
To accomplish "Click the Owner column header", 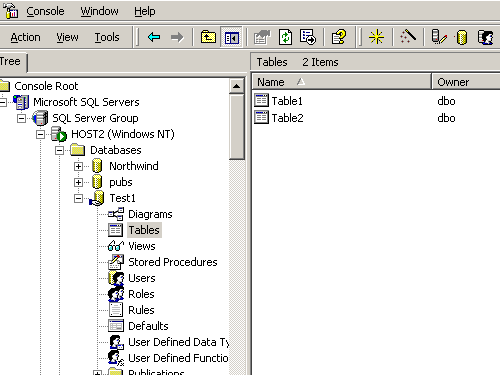I will point(466,82).
